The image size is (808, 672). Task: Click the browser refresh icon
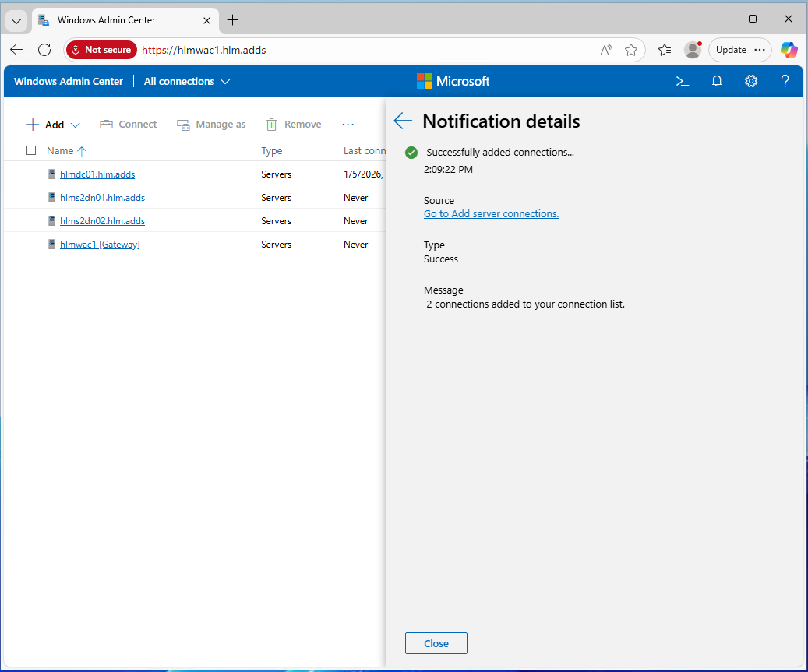pyautogui.click(x=44, y=50)
